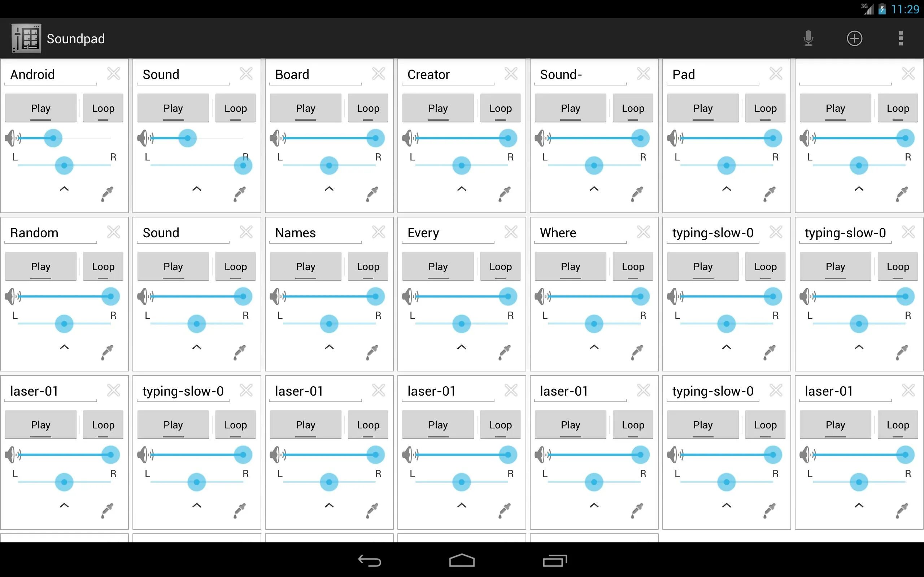
Task: Close the Board sound pad
Action: [x=379, y=74]
